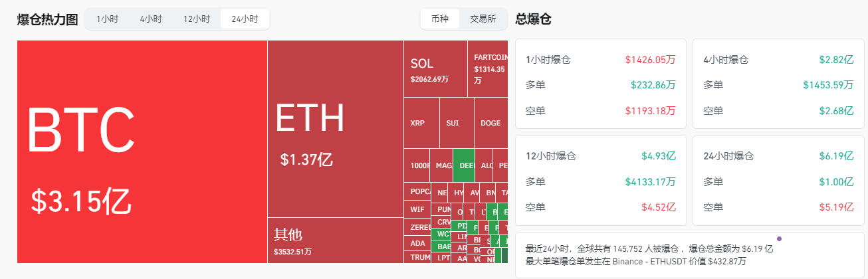868x279 pixels.
Task: Click the $5.19亿 value
Action: (836, 207)
